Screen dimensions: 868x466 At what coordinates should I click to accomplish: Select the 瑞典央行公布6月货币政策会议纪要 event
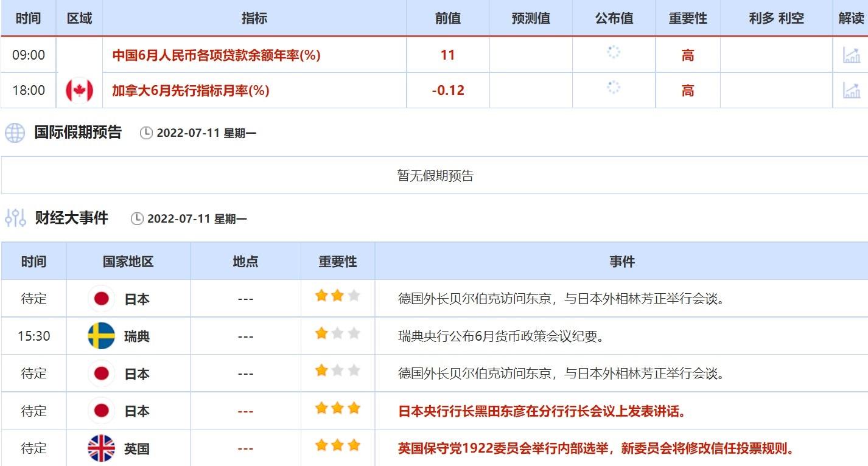click(500, 336)
